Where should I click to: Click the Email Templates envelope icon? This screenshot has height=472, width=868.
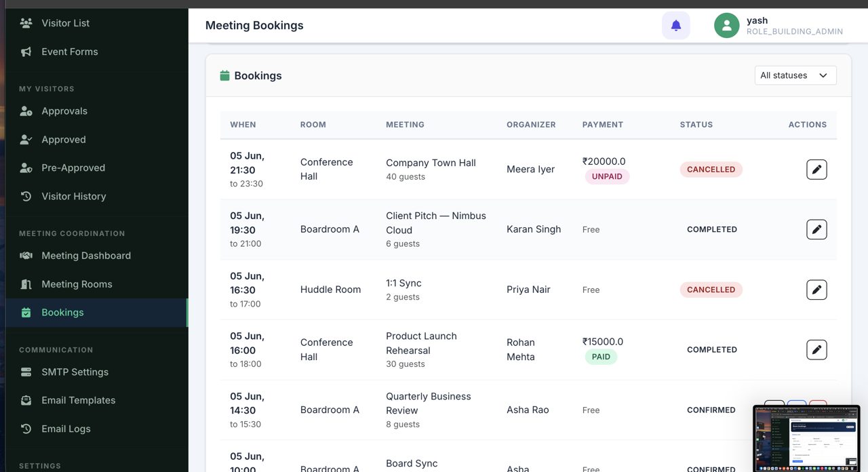click(x=26, y=400)
